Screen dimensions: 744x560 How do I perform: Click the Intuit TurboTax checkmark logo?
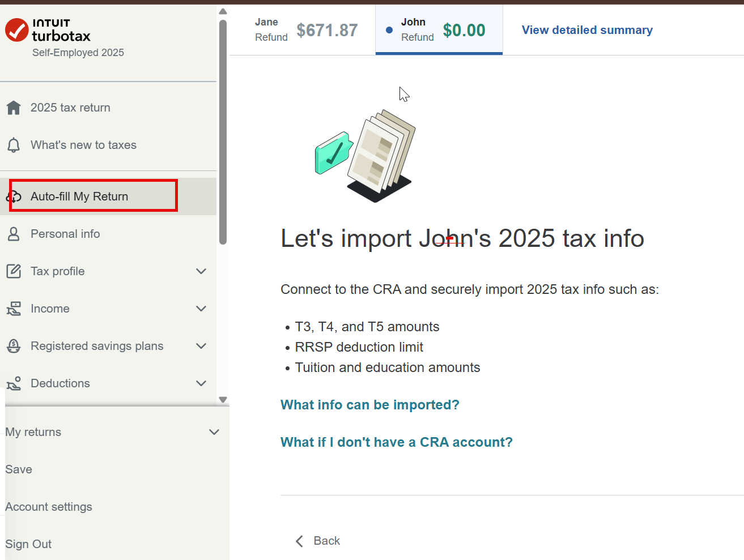[x=17, y=30]
